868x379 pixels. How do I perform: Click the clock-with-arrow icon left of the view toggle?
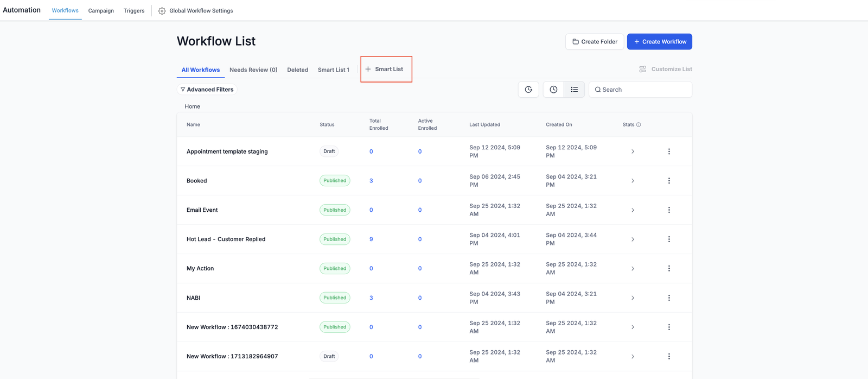point(528,90)
